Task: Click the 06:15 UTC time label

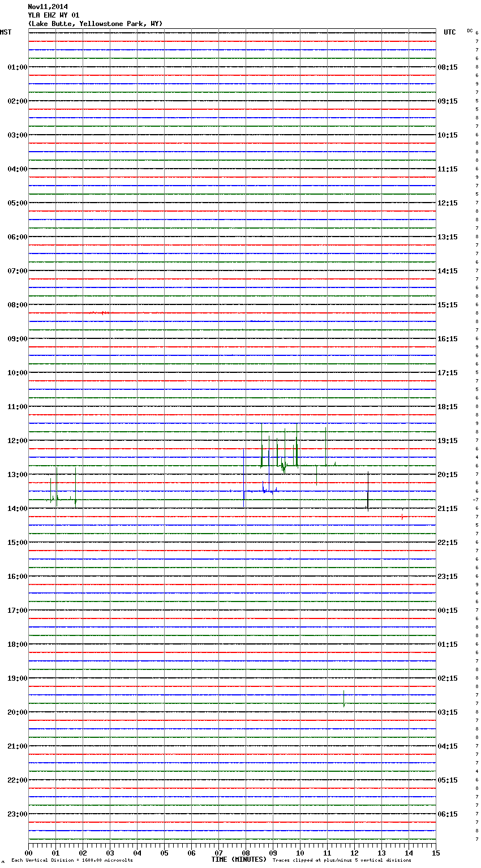Action: click(448, 814)
